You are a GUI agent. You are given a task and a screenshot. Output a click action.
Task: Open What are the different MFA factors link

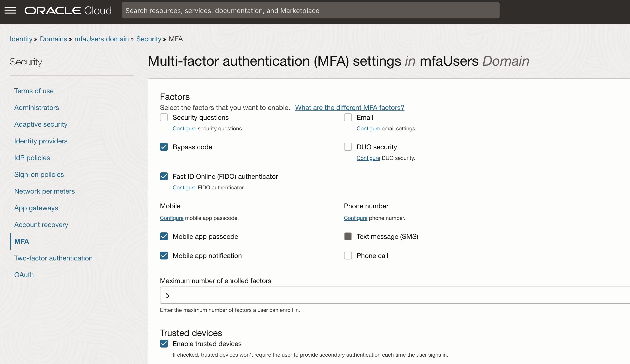pos(349,107)
